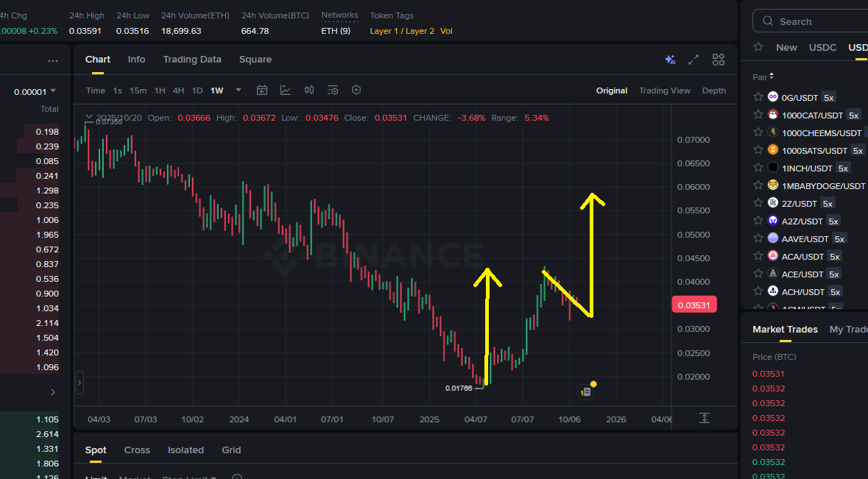Click the magnifier icon in Search box

tap(768, 21)
